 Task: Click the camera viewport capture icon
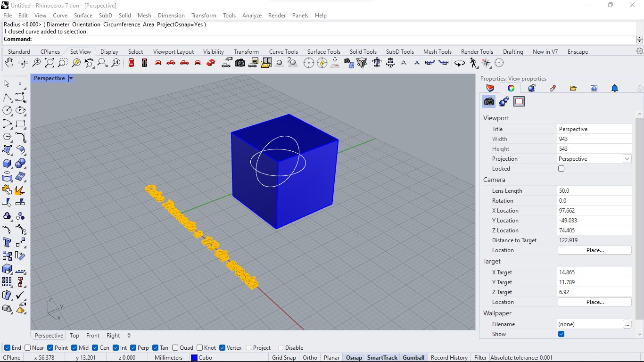(x=240, y=63)
